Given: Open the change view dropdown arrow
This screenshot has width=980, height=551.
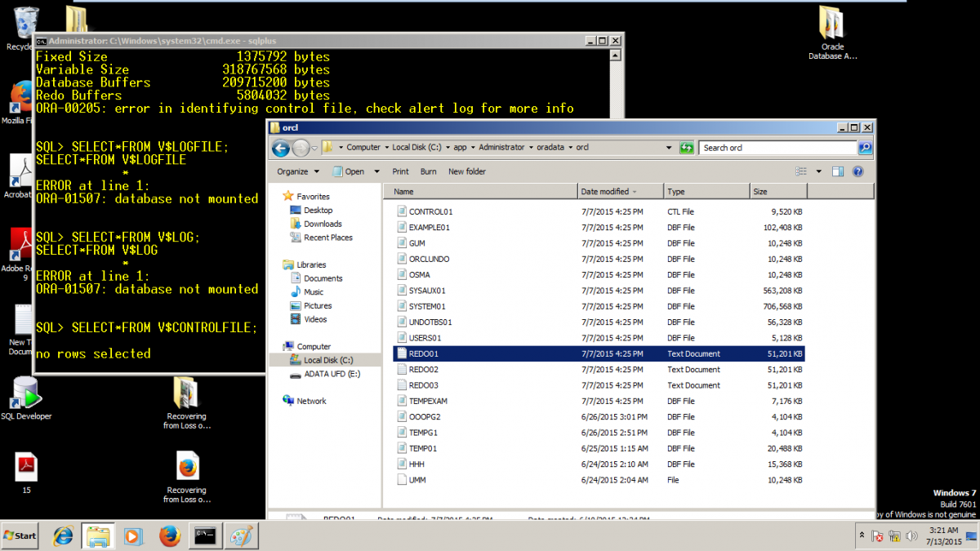Looking at the screenshot, I should [x=819, y=171].
